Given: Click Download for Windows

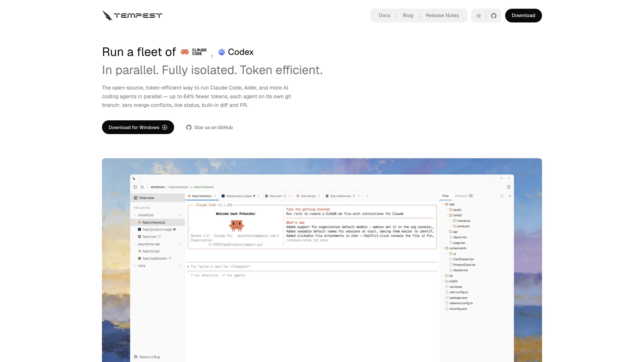Looking at the screenshot, I should click(x=138, y=127).
